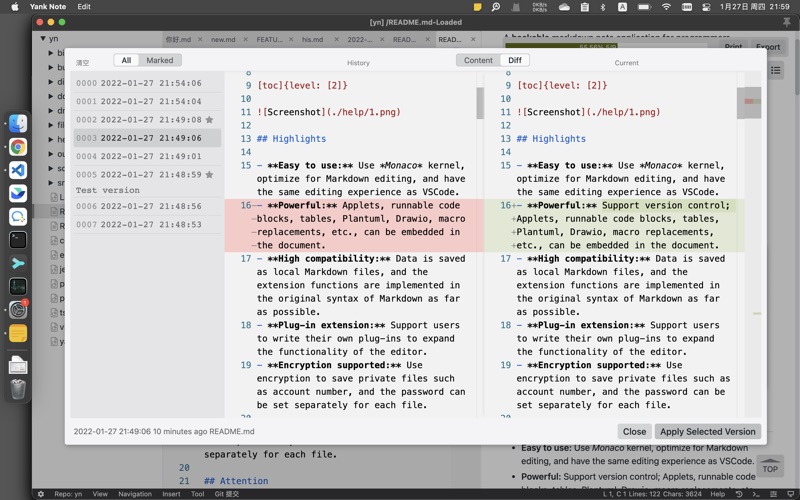Open the Terminal app in the dock
Screen dimensions: 800x500
tap(18, 240)
